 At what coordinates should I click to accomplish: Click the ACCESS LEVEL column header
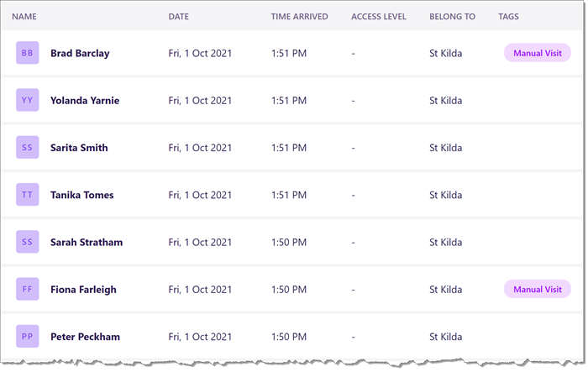coord(378,17)
